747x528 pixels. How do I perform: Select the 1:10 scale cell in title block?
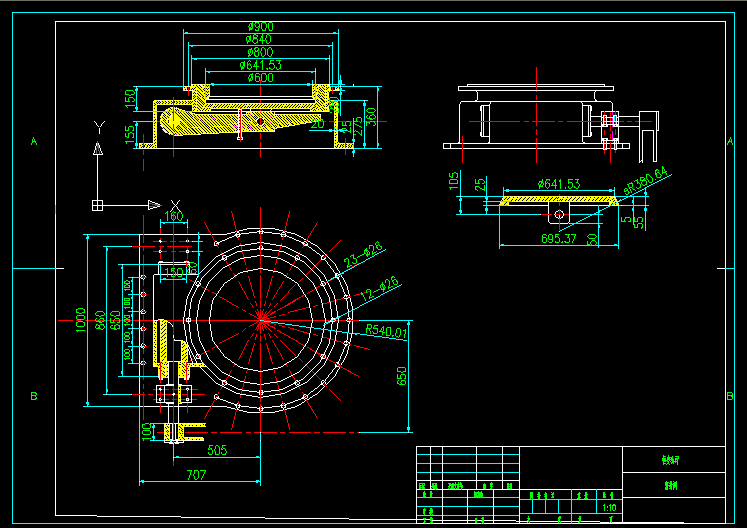point(606,507)
